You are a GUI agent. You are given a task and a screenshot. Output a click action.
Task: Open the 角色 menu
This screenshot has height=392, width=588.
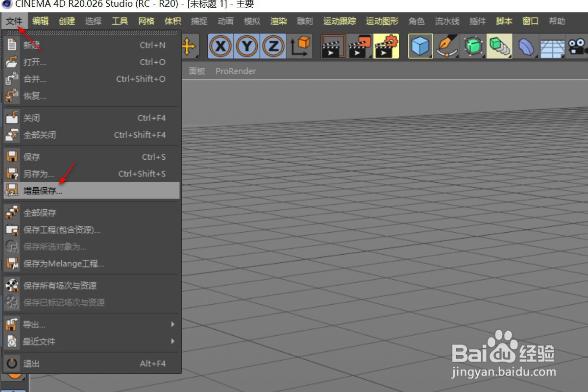(x=416, y=21)
